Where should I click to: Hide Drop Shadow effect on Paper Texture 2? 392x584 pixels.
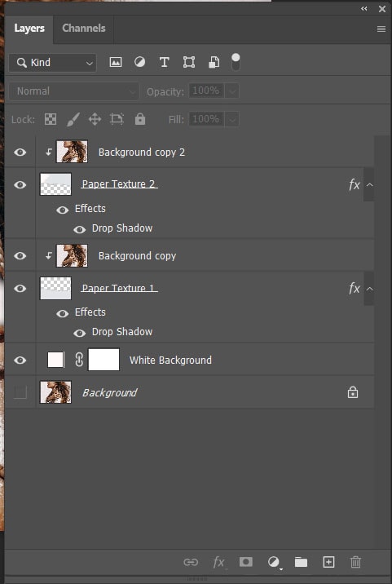tap(79, 229)
